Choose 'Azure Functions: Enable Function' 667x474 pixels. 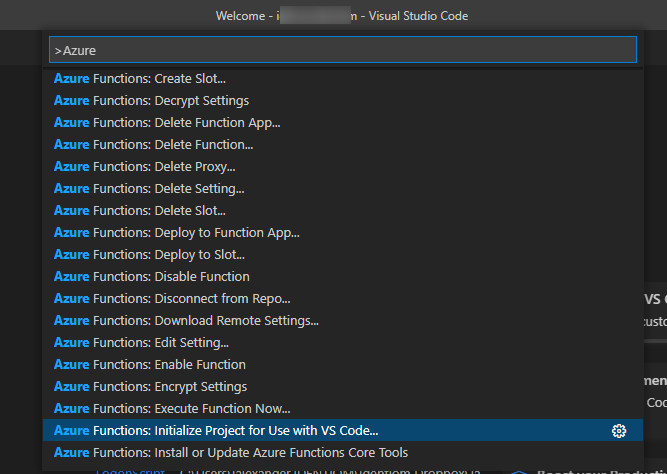pyautogui.click(x=342, y=364)
